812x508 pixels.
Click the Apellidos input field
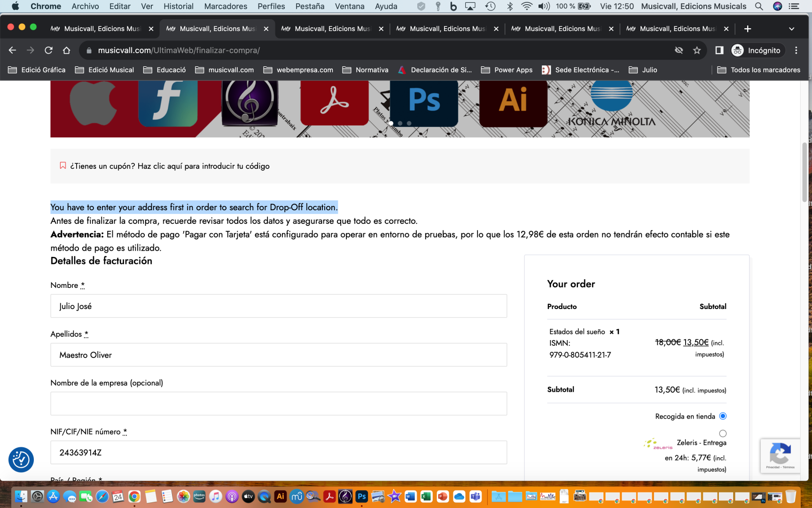click(x=279, y=355)
